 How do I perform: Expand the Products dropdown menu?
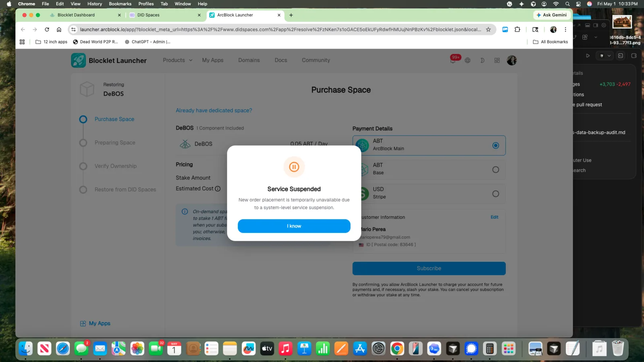[178, 60]
